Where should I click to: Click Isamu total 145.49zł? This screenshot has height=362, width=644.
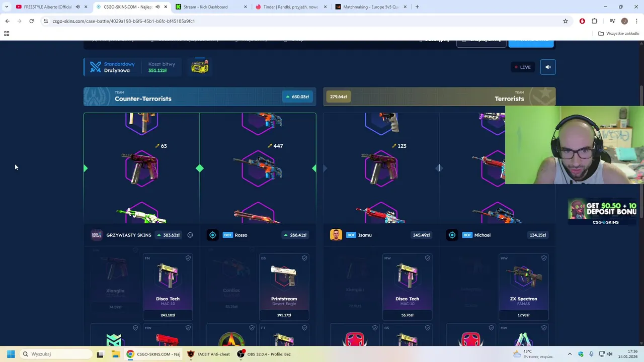[x=421, y=235]
